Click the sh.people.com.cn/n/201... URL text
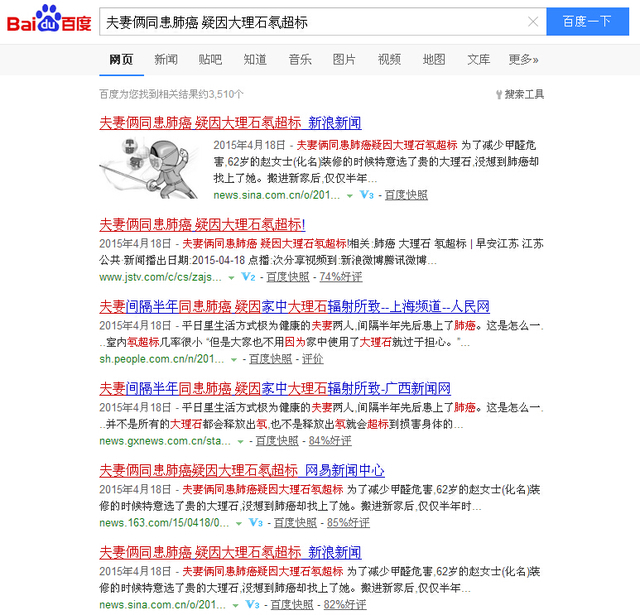Image resolution: width=640 pixels, height=615 pixels. pyautogui.click(x=162, y=359)
